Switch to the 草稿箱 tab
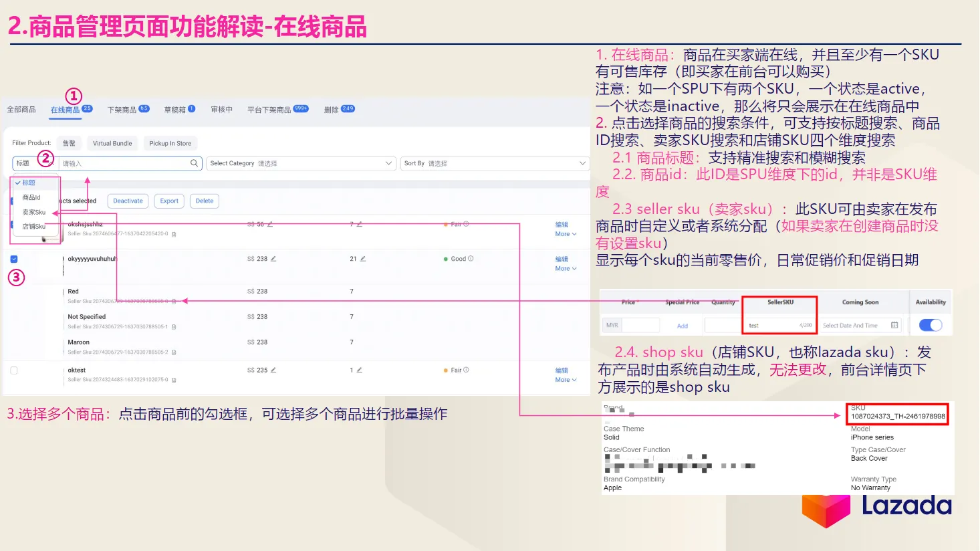This screenshot has height=551, width=980. point(175,110)
